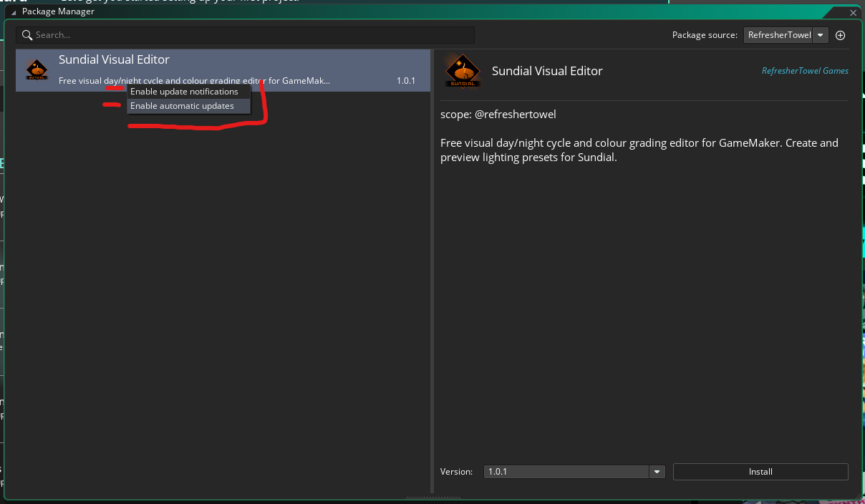Click the scope: @refreshertowel text
Screen dimensions: 865x504
(498, 115)
